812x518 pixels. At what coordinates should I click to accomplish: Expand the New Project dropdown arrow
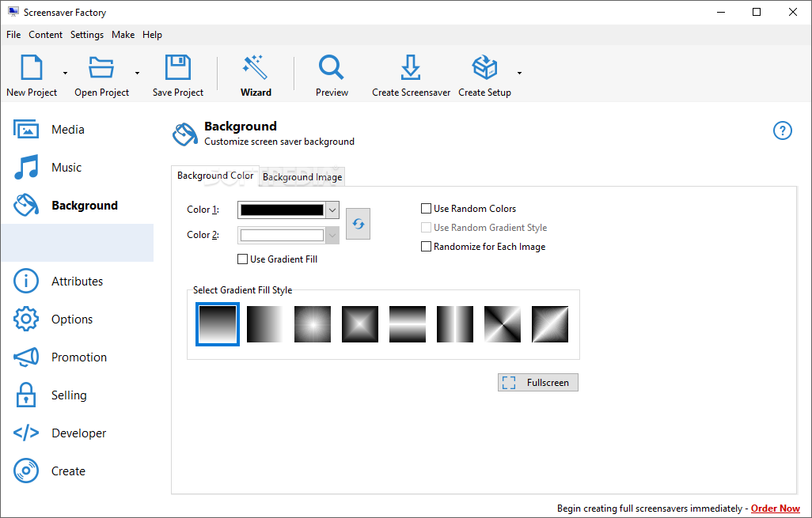tap(65, 73)
